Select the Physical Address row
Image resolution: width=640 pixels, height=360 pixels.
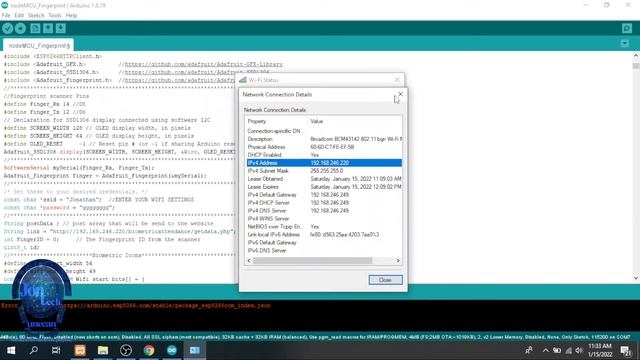click(324, 147)
